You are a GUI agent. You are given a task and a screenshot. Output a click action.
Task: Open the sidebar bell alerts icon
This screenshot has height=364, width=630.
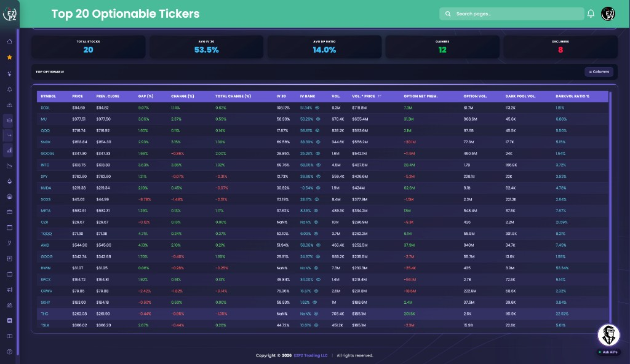(10, 89)
